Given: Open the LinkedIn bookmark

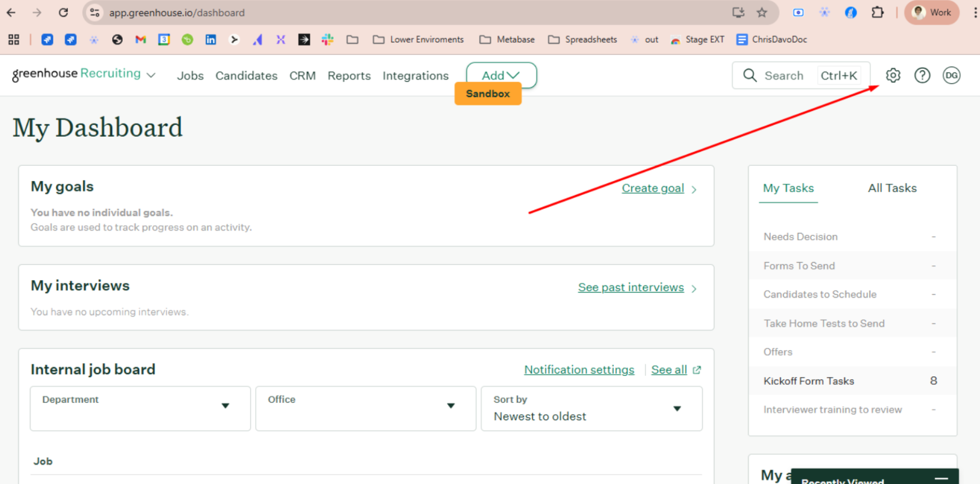Looking at the screenshot, I should pyautogui.click(x=211, y=39).
